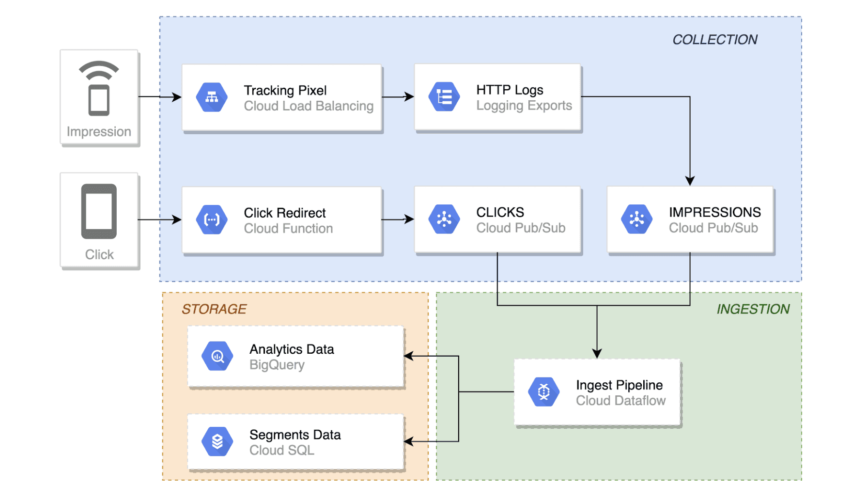
Task: Click the Impression caption text
Action: tap(99, 132)
